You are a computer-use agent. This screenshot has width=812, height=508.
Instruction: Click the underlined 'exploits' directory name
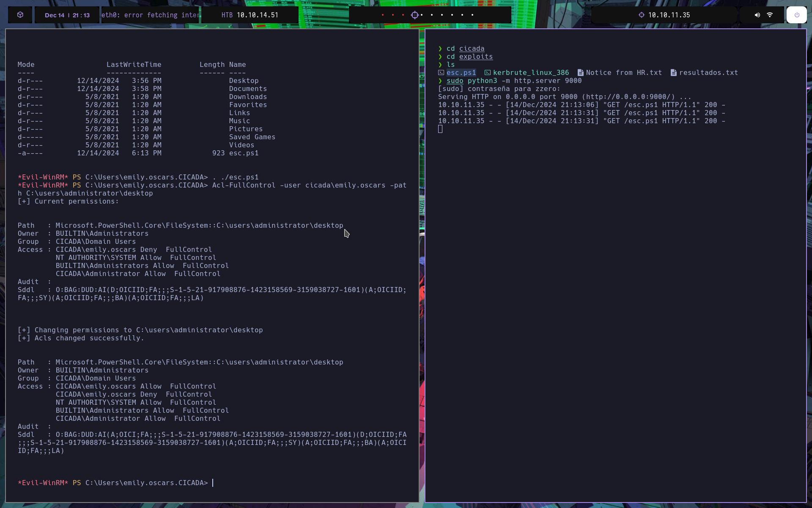(x=476, y=57)
